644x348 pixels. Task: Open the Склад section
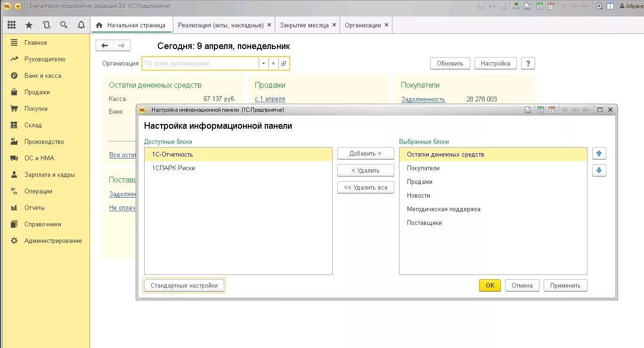coord(46,125)
